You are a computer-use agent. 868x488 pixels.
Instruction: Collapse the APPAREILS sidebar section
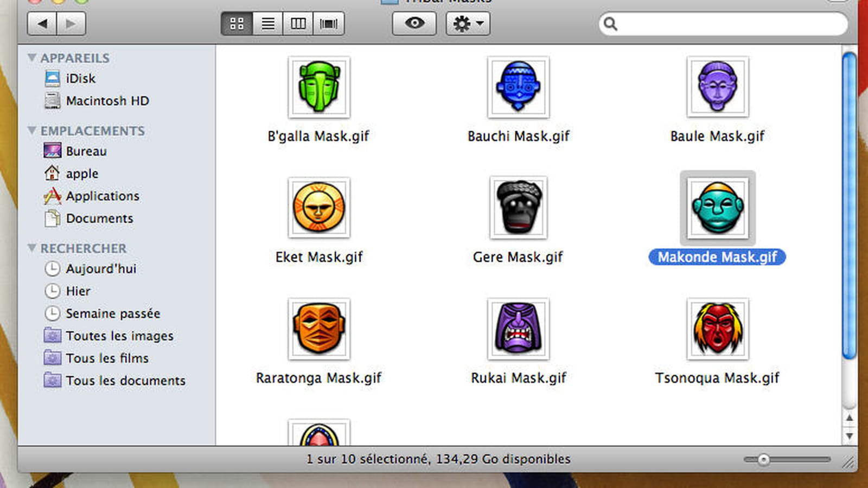32,57
